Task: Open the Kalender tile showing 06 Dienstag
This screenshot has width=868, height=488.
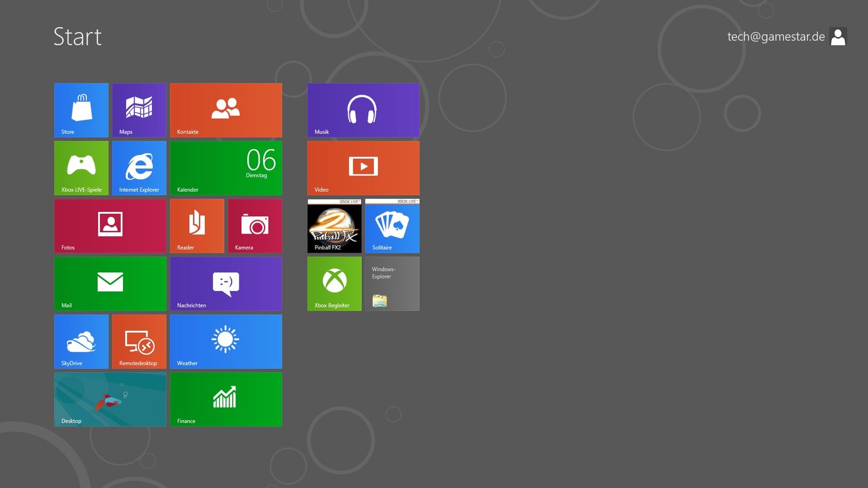Action: point(226,168)
